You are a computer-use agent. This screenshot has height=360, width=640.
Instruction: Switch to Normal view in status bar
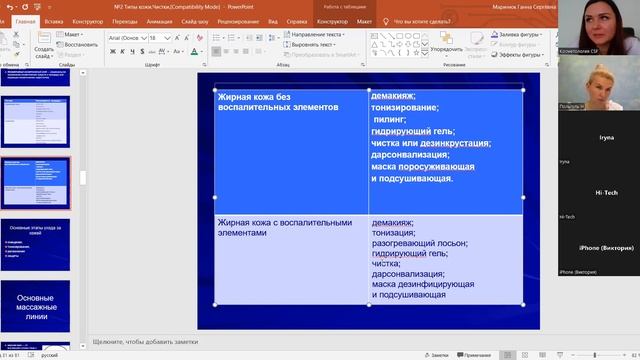[x=507, y=355]
